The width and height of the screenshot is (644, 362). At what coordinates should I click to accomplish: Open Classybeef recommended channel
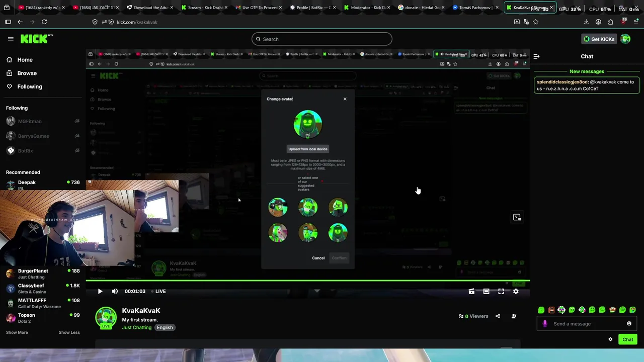(42, 289)
